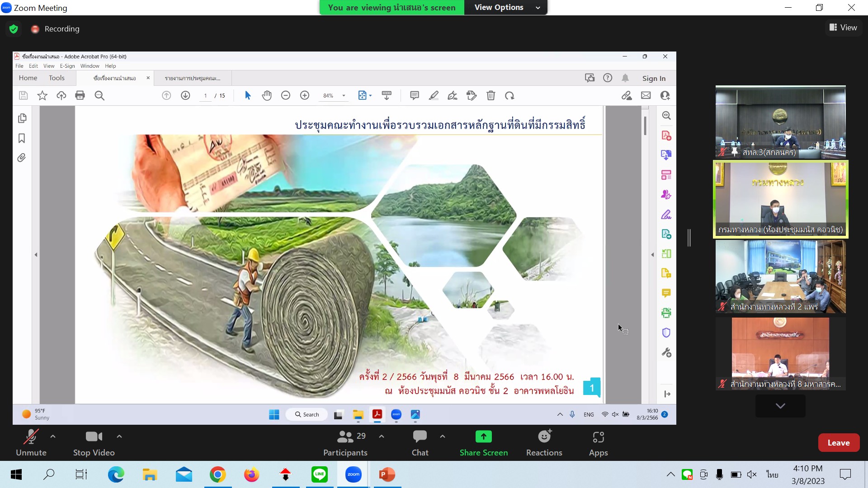Open LINE app from the taskbar
The width and height of the screenshot is (868, 488).
tap(319, 474)
